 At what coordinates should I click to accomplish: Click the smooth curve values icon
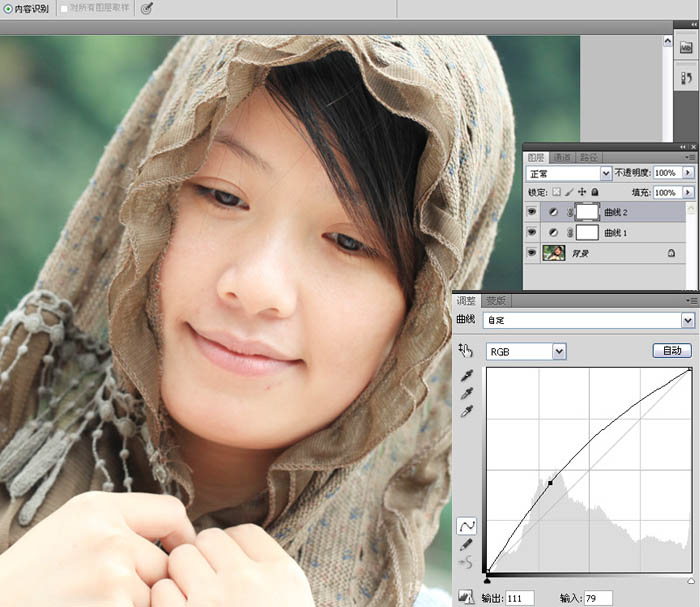466,562
